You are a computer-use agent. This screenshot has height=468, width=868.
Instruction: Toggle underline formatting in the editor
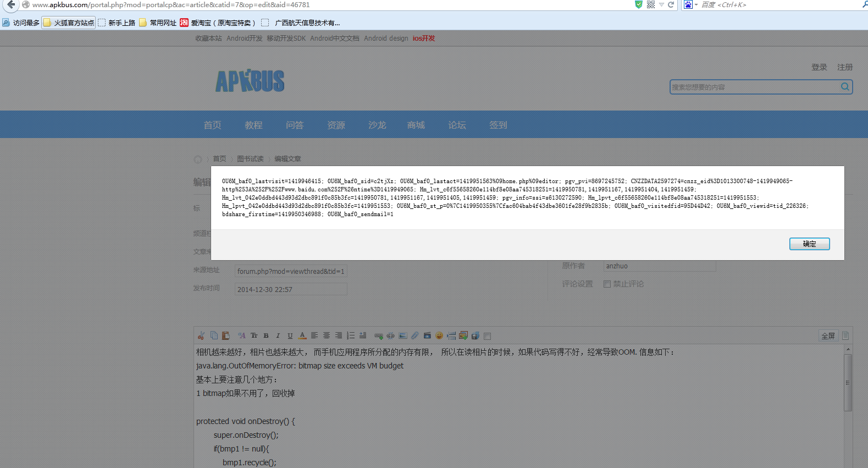tap(290, 335)
